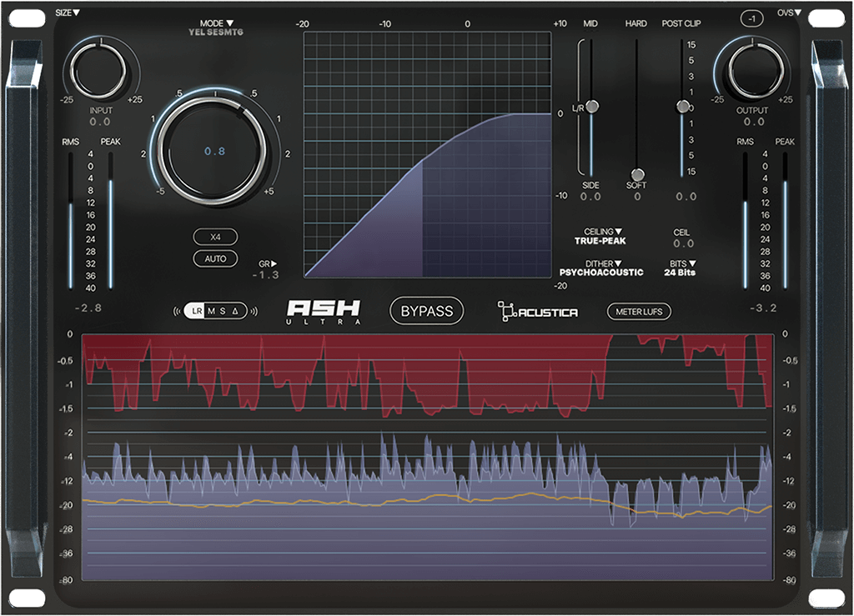Select S (side) monitoring mode

pos(223,311)
